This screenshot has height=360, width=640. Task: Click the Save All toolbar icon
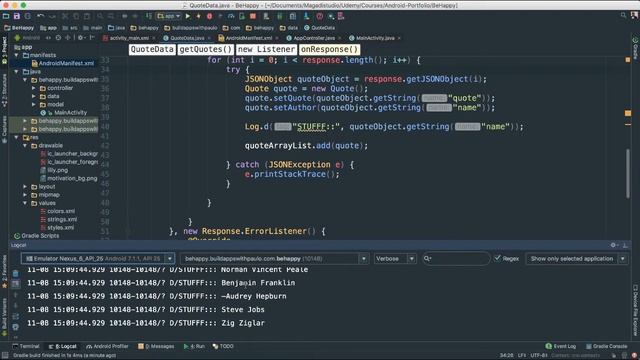click(x=17, y=16)
